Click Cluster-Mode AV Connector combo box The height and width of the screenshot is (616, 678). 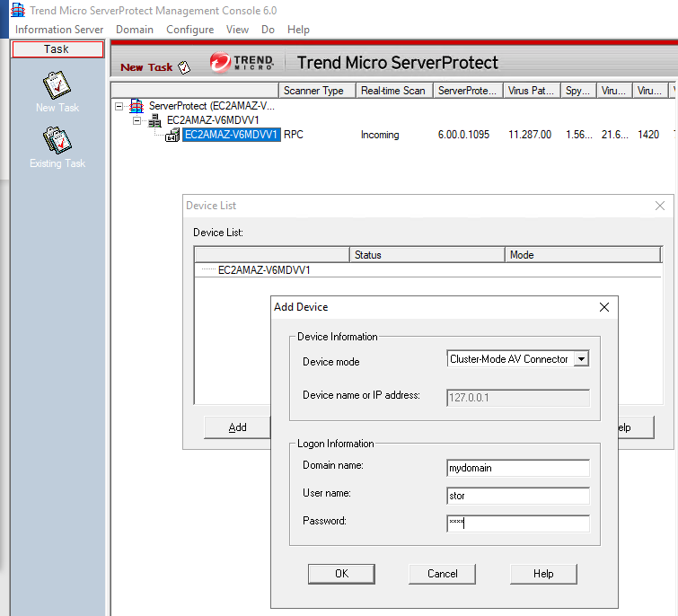tap(517, 359)
